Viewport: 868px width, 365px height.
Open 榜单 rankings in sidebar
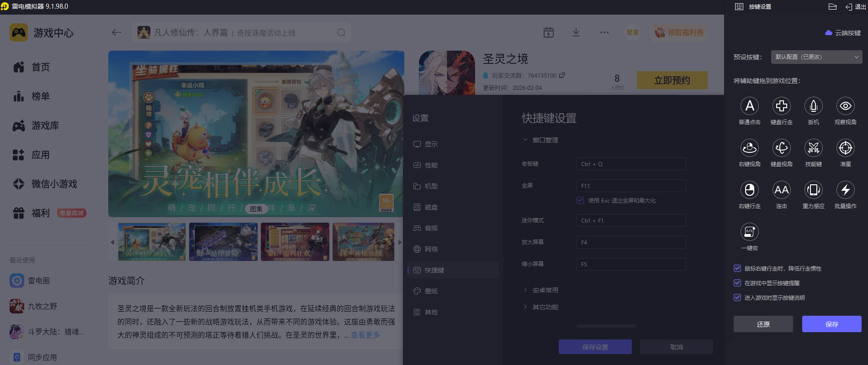[31, 96]
